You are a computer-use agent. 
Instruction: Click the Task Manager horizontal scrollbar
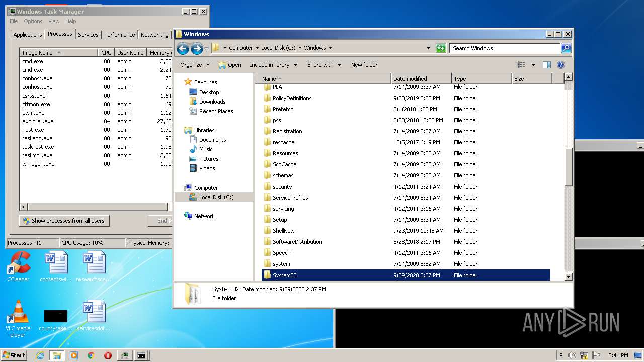click(97, 207)
